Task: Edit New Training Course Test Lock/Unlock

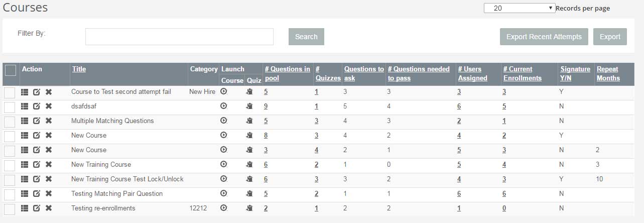Action: [37, 179]
